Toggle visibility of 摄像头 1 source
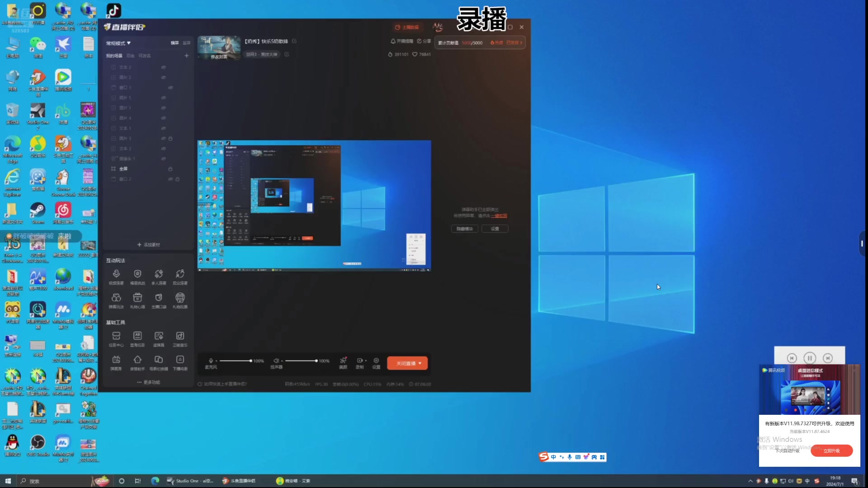868x488 pixels. pos(163,159)
